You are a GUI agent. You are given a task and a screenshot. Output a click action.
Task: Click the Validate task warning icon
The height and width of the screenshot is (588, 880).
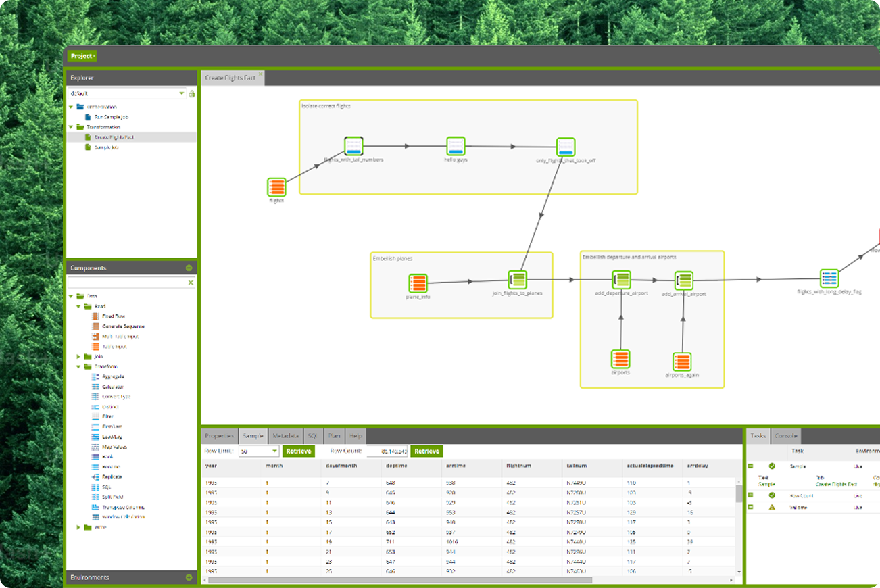pyautogui.click(x=772, y=507)
